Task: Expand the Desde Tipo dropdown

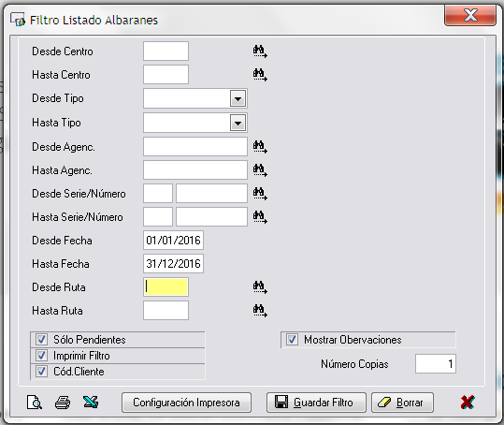Action: tap(238, 98)
